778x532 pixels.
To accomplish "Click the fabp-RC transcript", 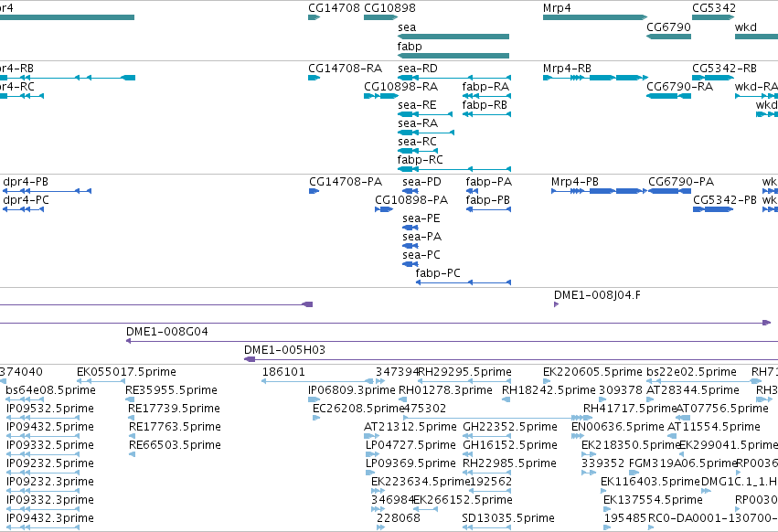I will point(454,169).
